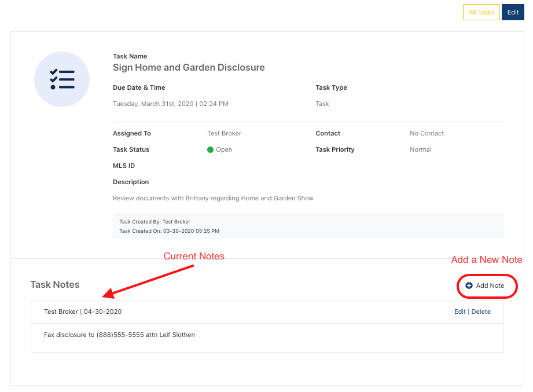Image resolution: width=533 pixels, height=392 pixels.
Task: Click the blue Edit button at top
Action: point(513,12)
